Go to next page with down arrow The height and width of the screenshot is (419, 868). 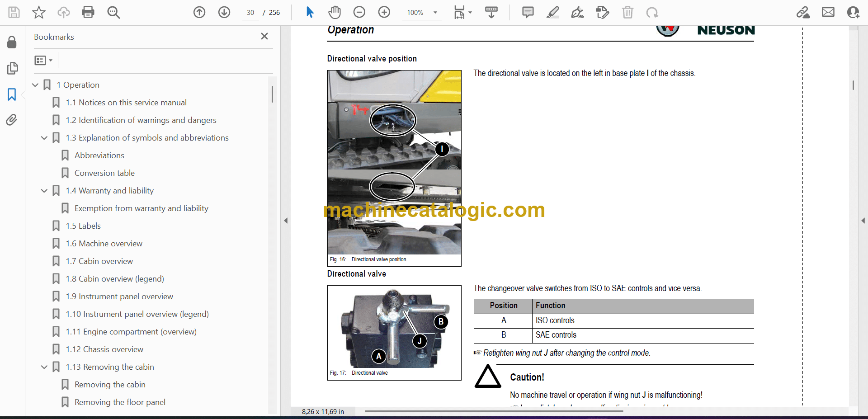point(224,12)
